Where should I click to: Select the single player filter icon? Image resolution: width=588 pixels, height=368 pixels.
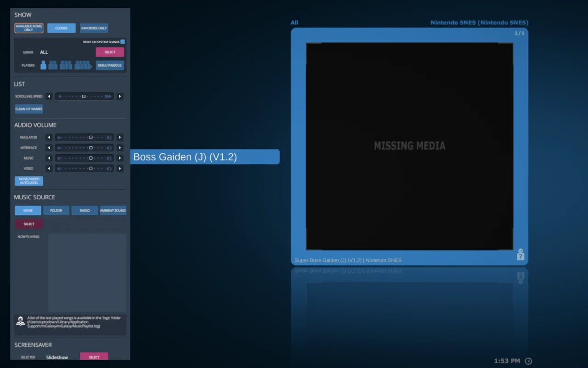coord(43,65)
